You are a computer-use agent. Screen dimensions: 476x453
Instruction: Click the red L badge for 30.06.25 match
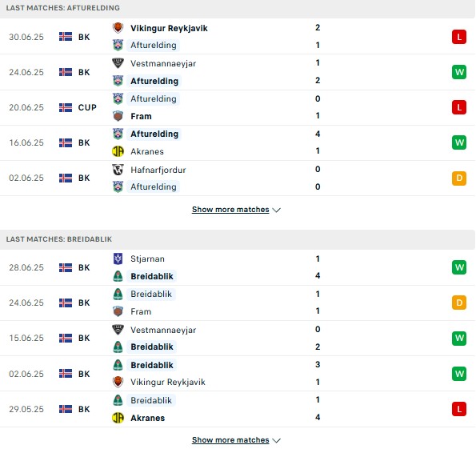coord(458,37)
